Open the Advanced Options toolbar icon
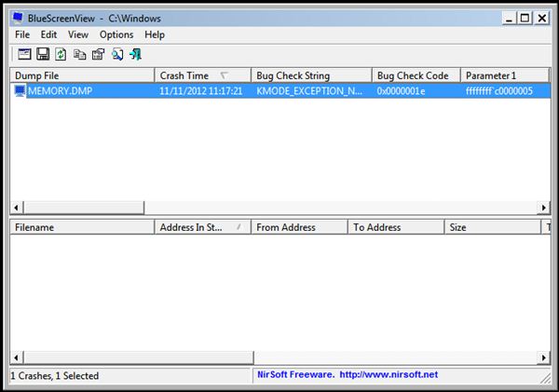This screenshot has height=392, width=559. (24, 54)
